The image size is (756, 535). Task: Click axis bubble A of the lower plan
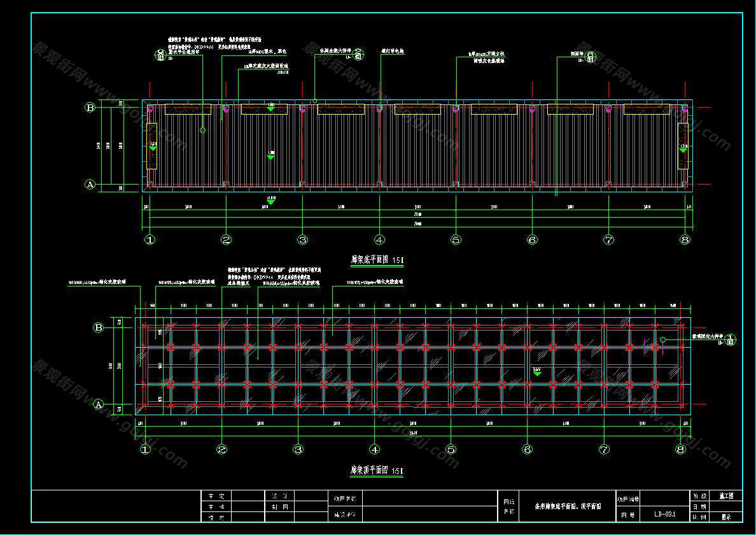point(99,404)
